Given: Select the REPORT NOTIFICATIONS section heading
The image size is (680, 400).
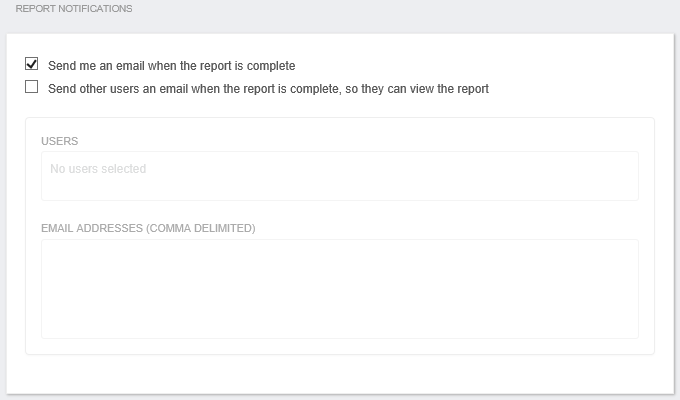Looking at the screenshot, I should click(74, 9).
